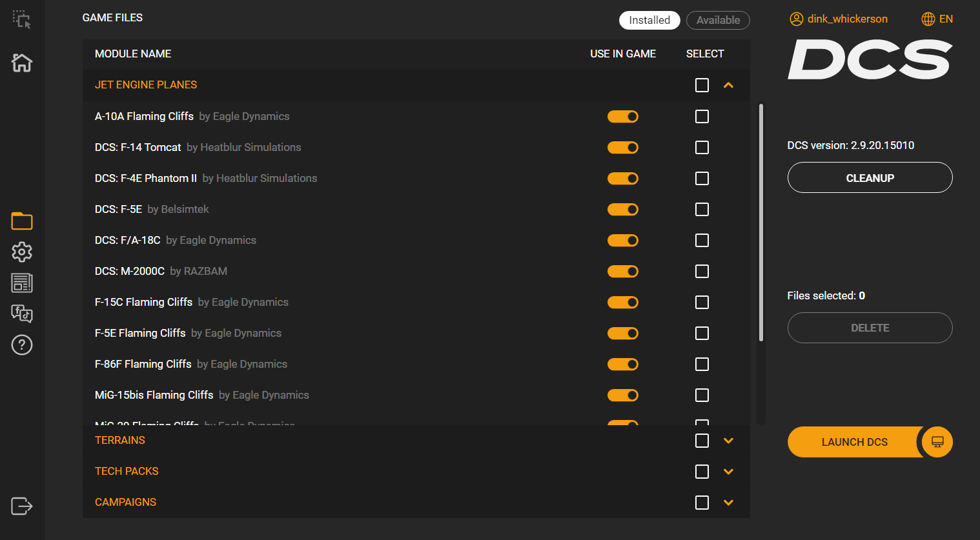Click the DCS: F-14 Tomcat module name

(138, 147)
